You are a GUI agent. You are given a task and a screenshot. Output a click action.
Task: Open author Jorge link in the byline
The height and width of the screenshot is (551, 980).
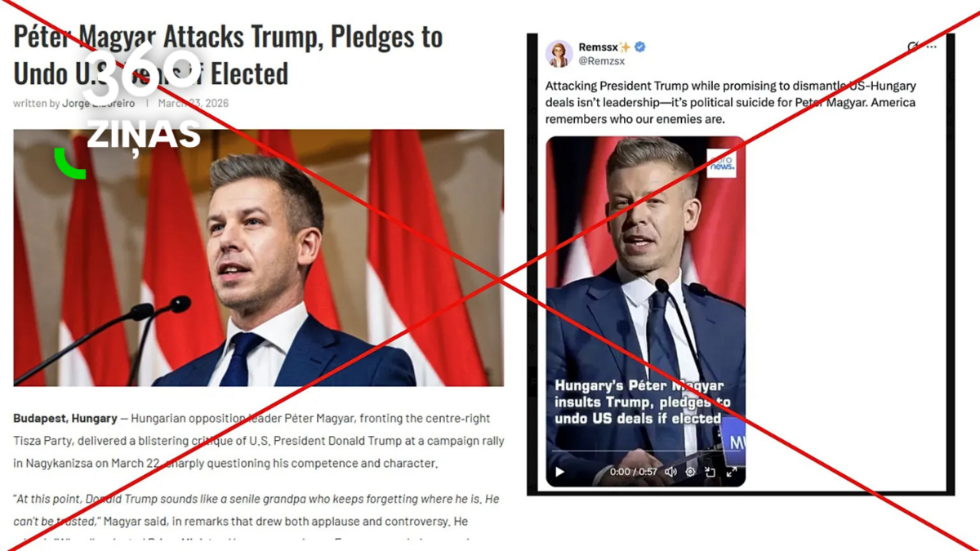click(x=98, y=103)
